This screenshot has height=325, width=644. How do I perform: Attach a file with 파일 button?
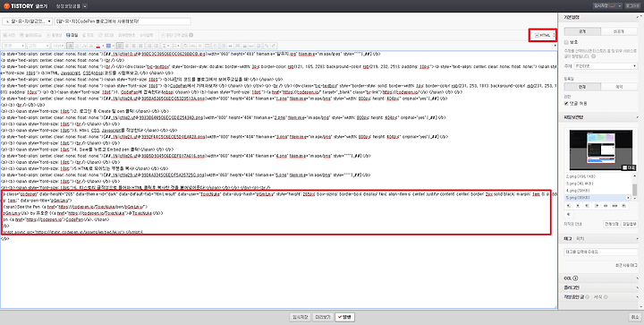[72, 35]
